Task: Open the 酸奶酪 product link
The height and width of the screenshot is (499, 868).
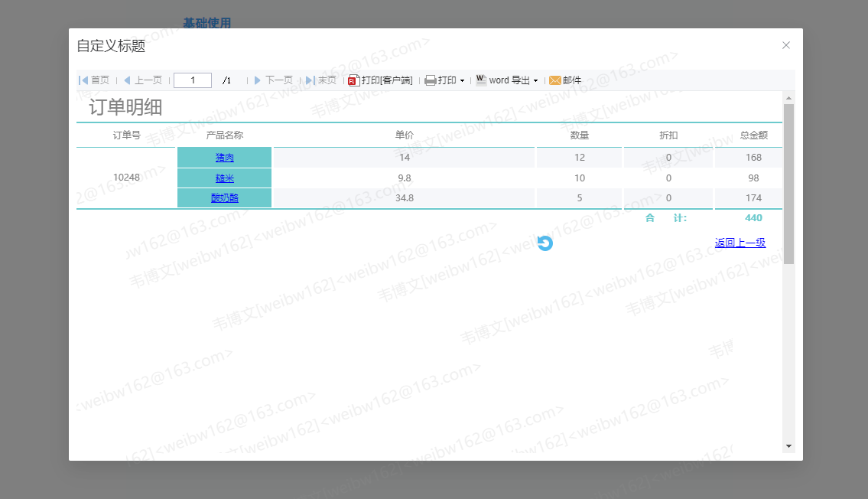Action: (x=224, y=198)
